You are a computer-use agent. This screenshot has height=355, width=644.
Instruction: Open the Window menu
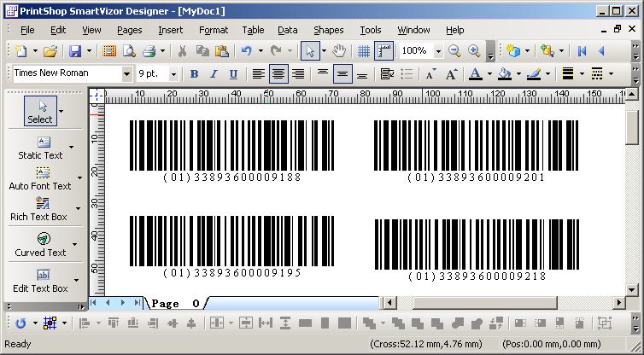point(413,30)
